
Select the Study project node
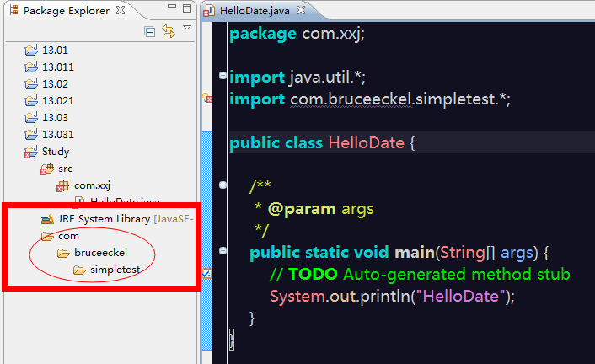coord(56,152)
